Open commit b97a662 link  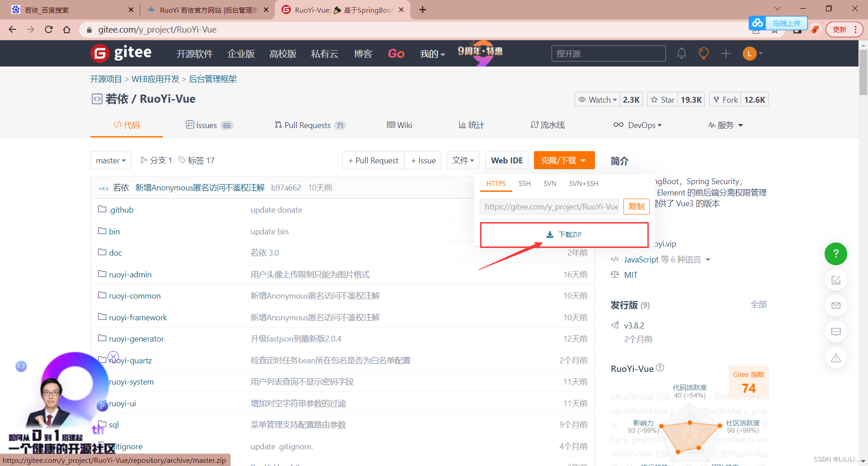tap(286, 187)
